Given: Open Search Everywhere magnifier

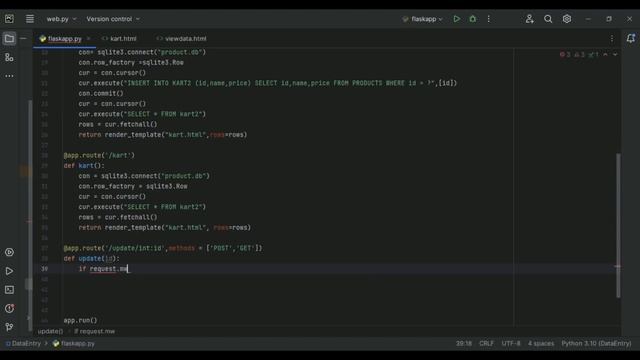Looking at the screenshot, I should tap(548, 19).
